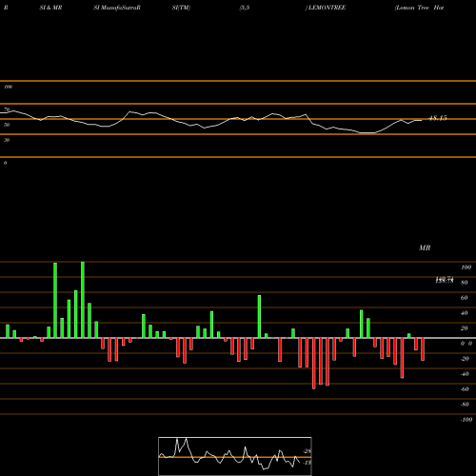The image size is (476, 476).
Task: Click the last red bar at the histogram's right end
Action: (423, 349)
